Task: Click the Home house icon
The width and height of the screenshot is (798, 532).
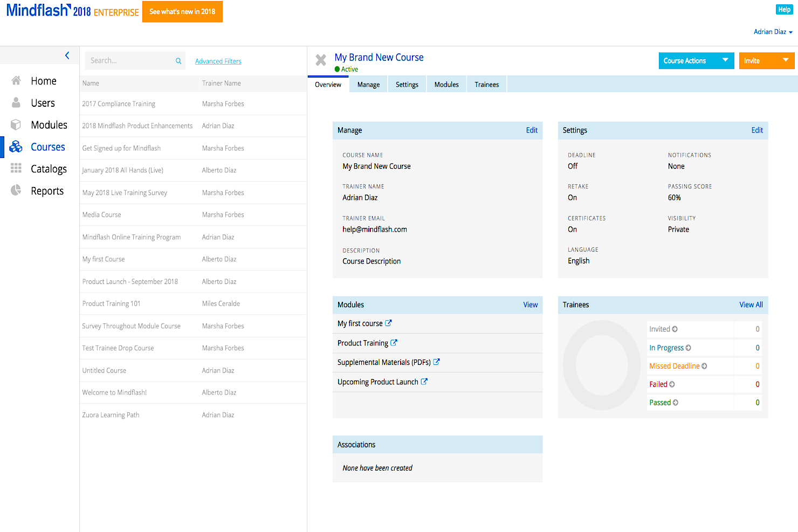Action: 16,80
